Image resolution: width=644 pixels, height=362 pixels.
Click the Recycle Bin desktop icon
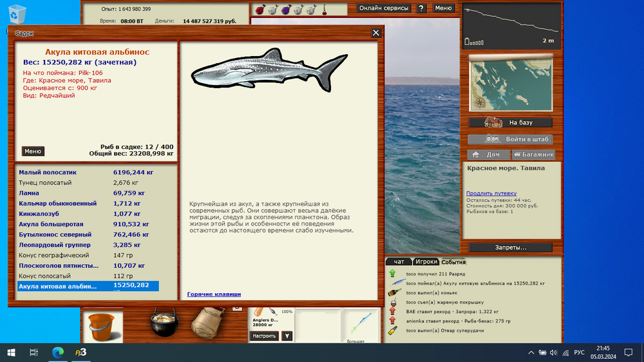17,14
